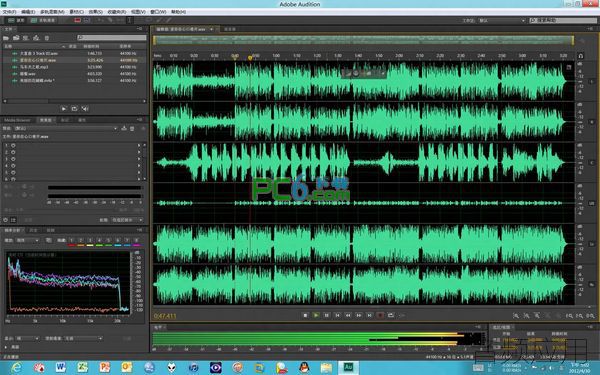This screenshot has width=600, height=375.
Task: Open effect list arrow for slot 1
Action: pos(139,145)
